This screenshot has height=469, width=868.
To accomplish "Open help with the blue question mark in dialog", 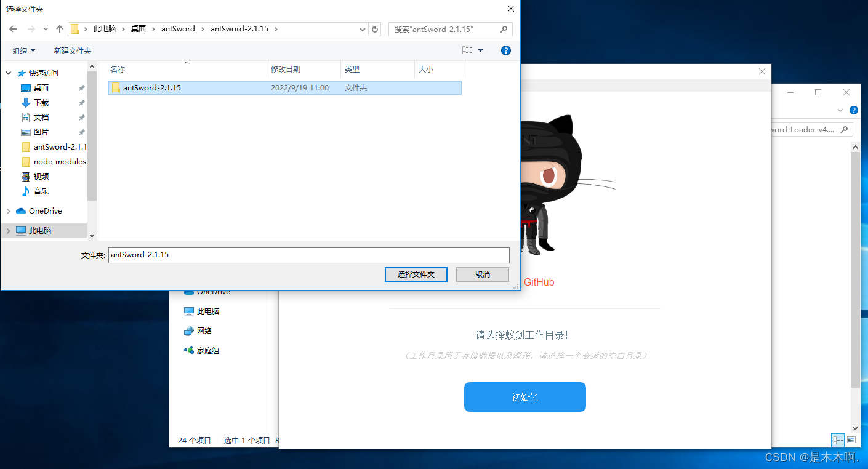I will (506, 50).
